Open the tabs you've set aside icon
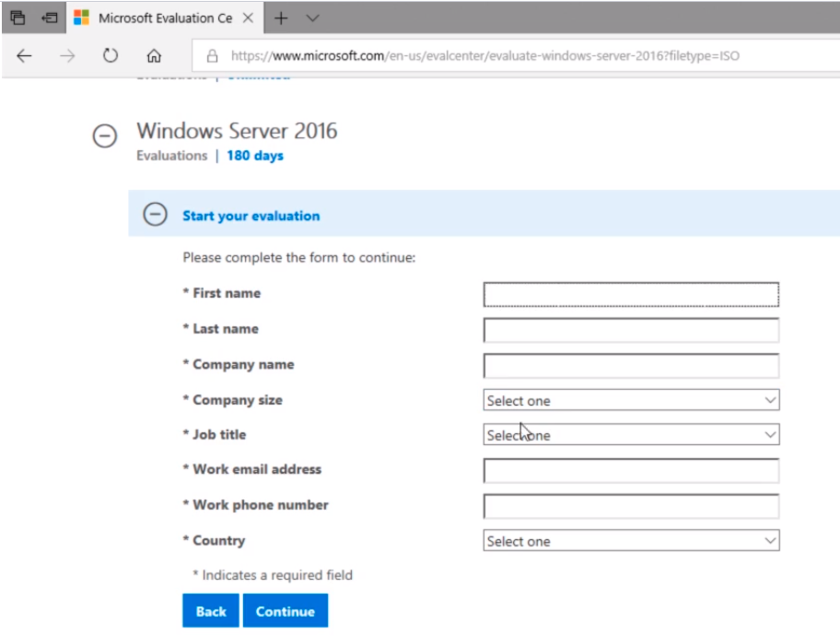The width and height of the screenshot is (840, 636). [x=17, y=18]
